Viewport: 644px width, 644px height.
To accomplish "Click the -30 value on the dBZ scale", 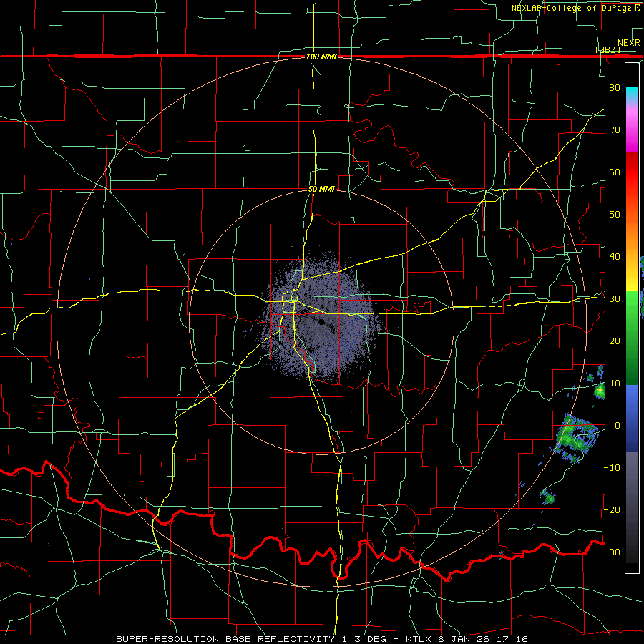I will 612,552.
